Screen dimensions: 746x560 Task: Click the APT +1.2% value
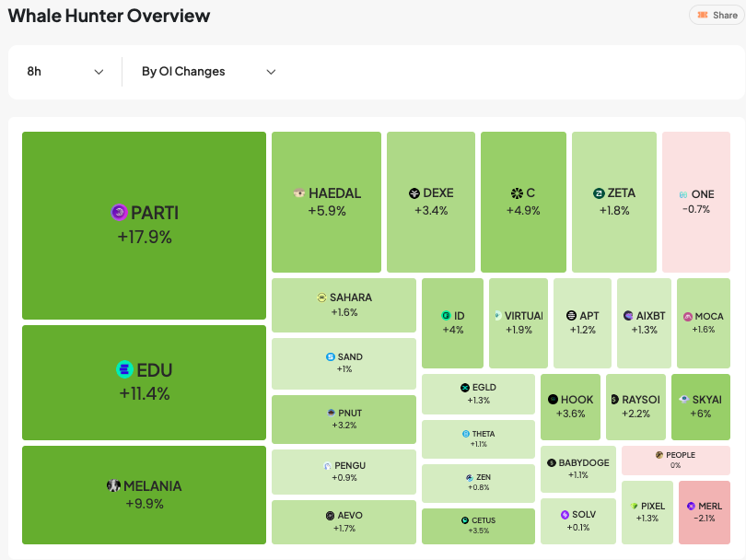[583, 330]
